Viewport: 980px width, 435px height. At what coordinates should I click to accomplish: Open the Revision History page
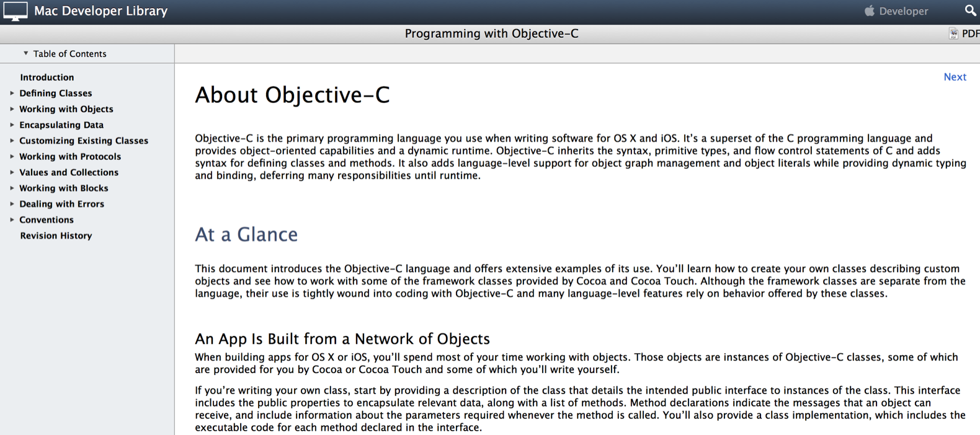(56, 235)
